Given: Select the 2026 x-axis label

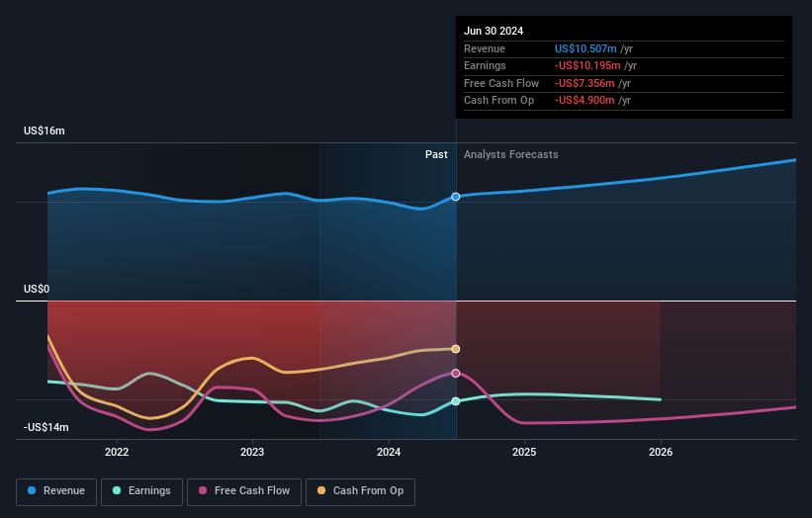Looking at the screenshot, I should coord(661,453).
